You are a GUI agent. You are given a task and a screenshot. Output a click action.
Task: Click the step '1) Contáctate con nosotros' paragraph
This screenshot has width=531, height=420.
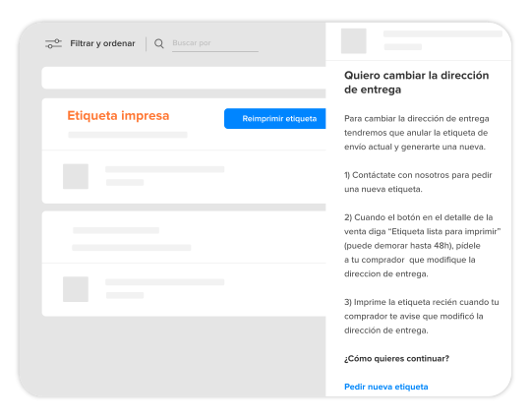pyautogui.click(x=418, y=182)
